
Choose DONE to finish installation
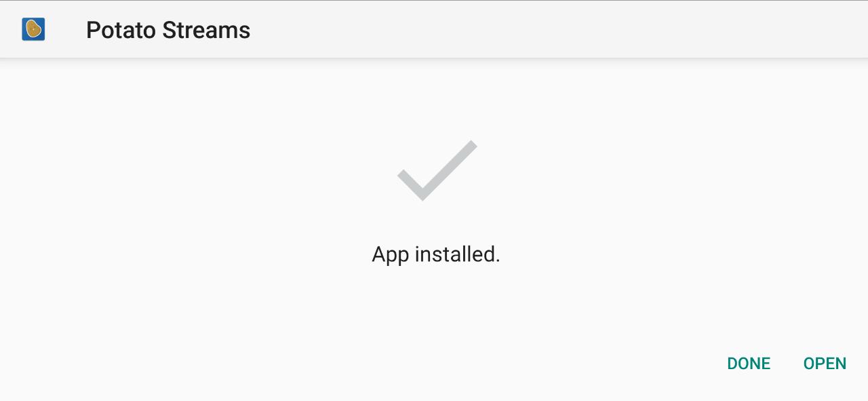[749, 364]
